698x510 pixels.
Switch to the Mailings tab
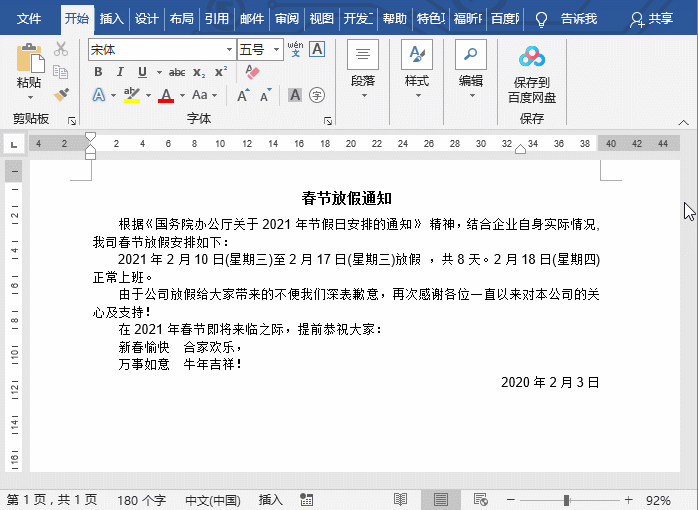(x=252, y=19)
